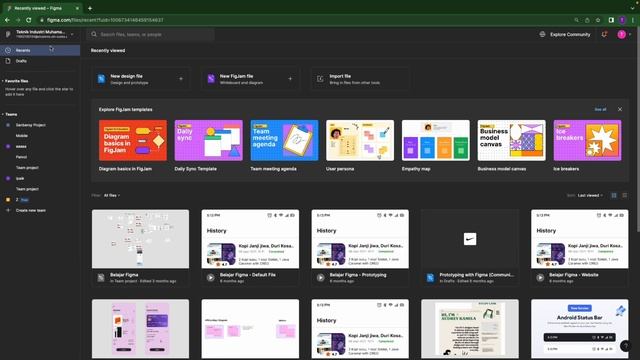
Task: Click the plus on the New FigJam file card
Action: [290, 79]
